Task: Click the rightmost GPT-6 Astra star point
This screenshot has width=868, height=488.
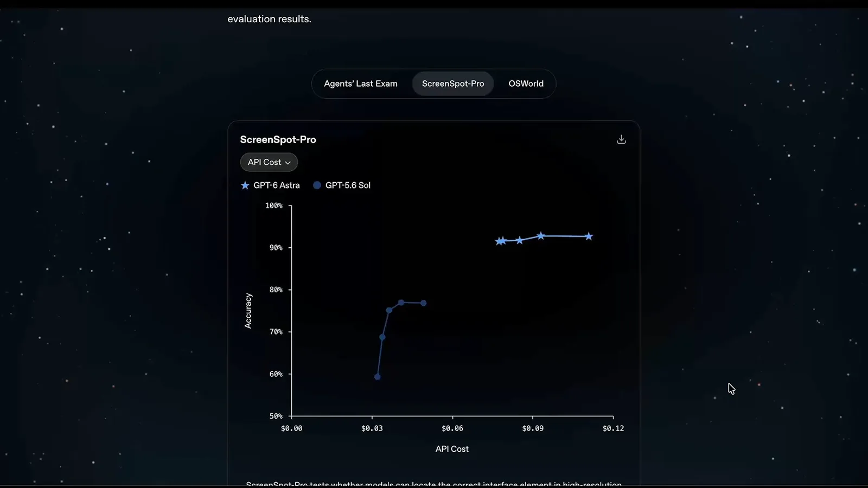Action: [x=589, y=236]
